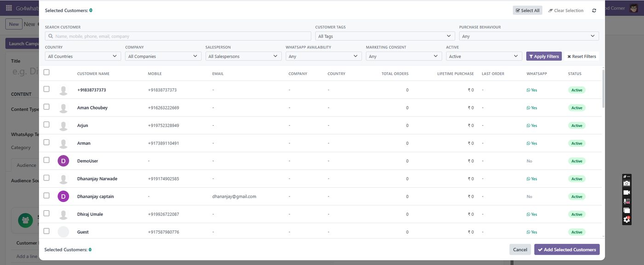Image resolution: width=644 pixels, height=265 pixels.
Task: Click Dhananjay Narwade's avatar placeholder
Action: tap(63, 179)
